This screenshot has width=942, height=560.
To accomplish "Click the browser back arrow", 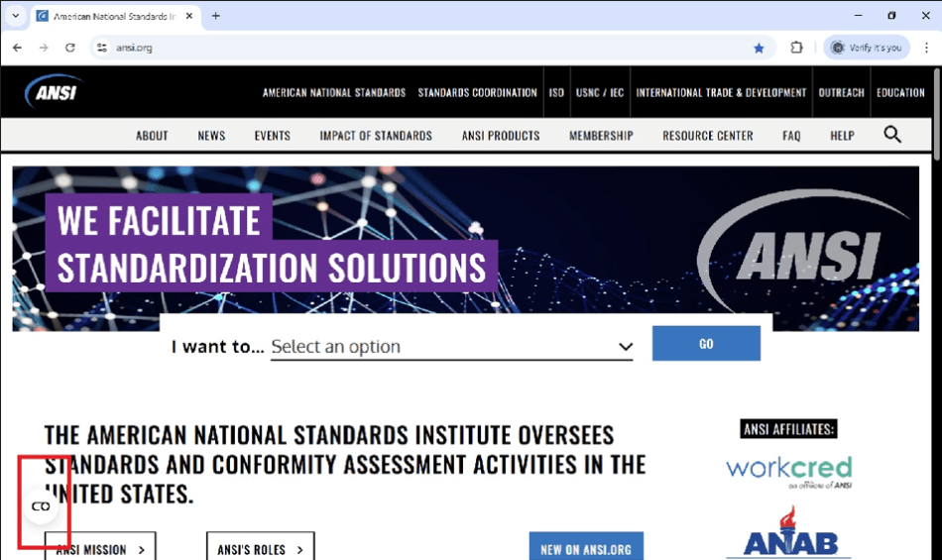I will [x=17, y=48].
